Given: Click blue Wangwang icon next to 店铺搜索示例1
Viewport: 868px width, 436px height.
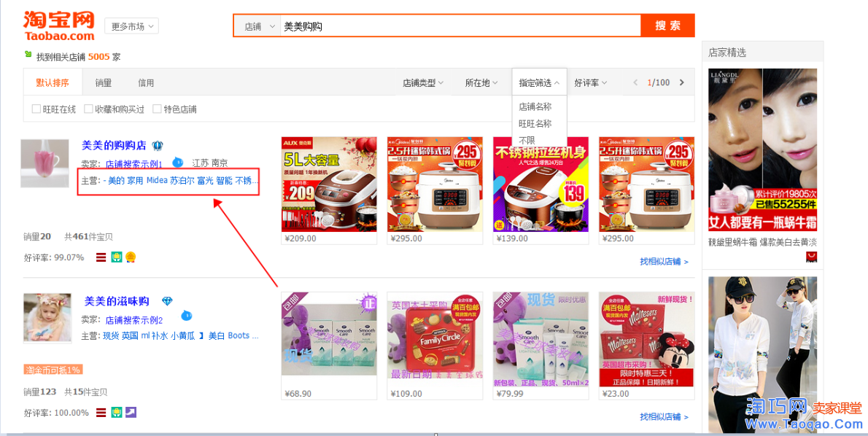Looking at the screenshot, I should click(x=178, y=162).
